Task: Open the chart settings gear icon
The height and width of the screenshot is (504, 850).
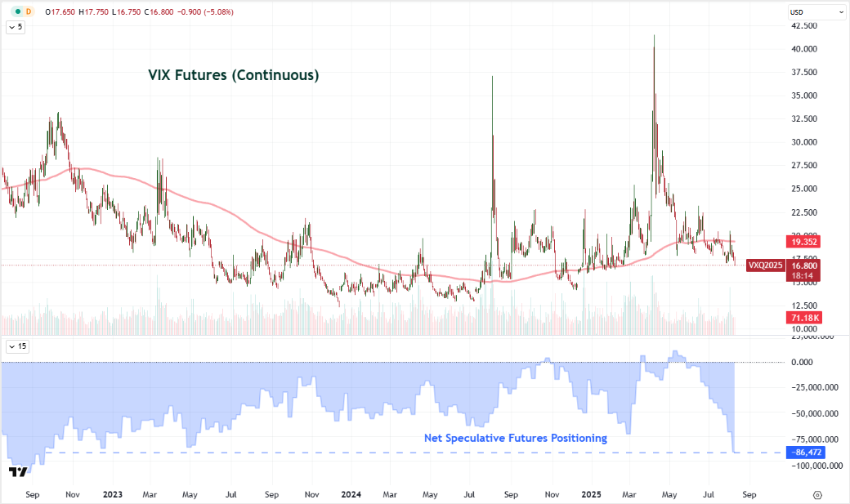Action: pos(817,495)
